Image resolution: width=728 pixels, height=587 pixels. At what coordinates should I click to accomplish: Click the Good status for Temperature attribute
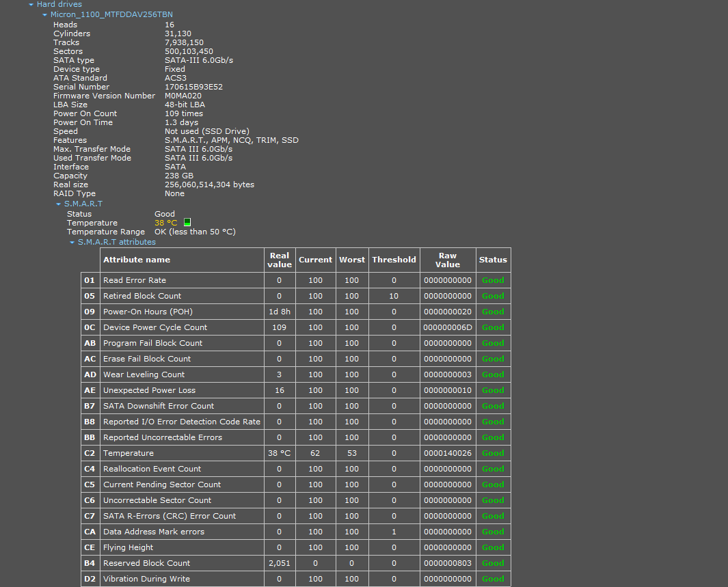pyautogui.click(x=493, y=453)
